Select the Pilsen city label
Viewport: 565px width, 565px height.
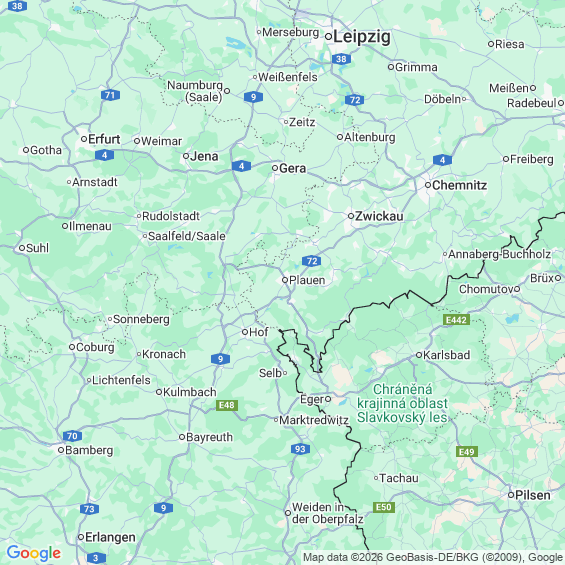tap(533, 495)
